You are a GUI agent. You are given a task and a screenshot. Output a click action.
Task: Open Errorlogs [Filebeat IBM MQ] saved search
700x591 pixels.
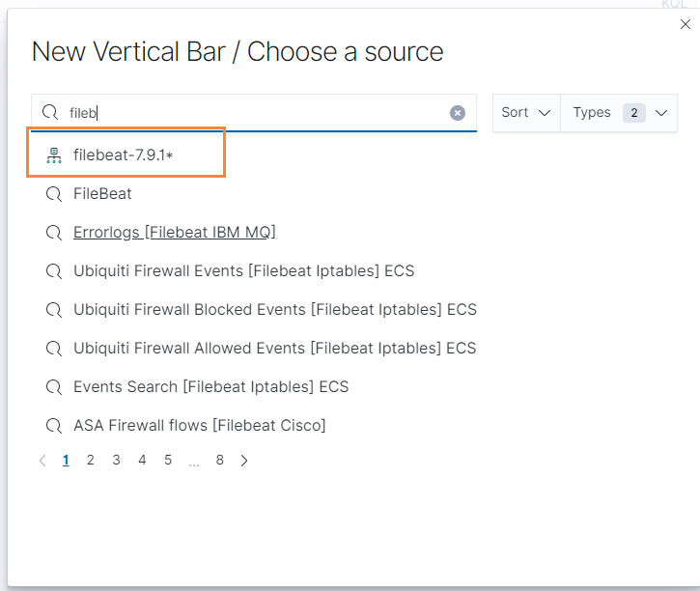click(x=175, y=232)
